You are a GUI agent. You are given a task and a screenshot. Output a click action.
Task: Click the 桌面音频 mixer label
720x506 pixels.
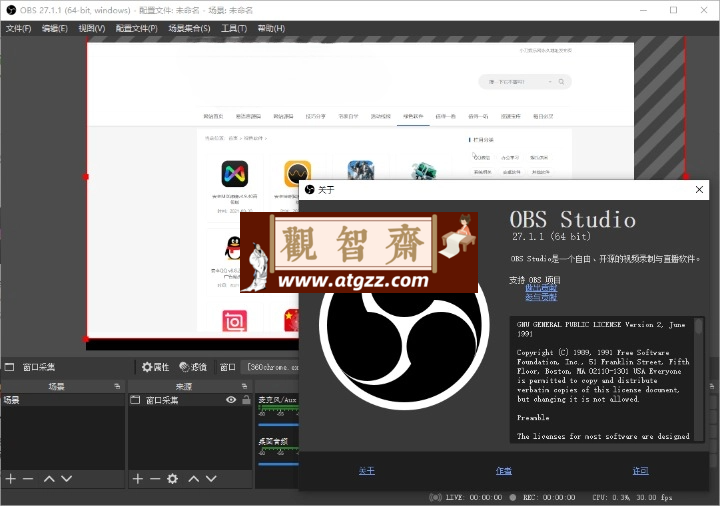pyautogui.click(x=273, y=441)
